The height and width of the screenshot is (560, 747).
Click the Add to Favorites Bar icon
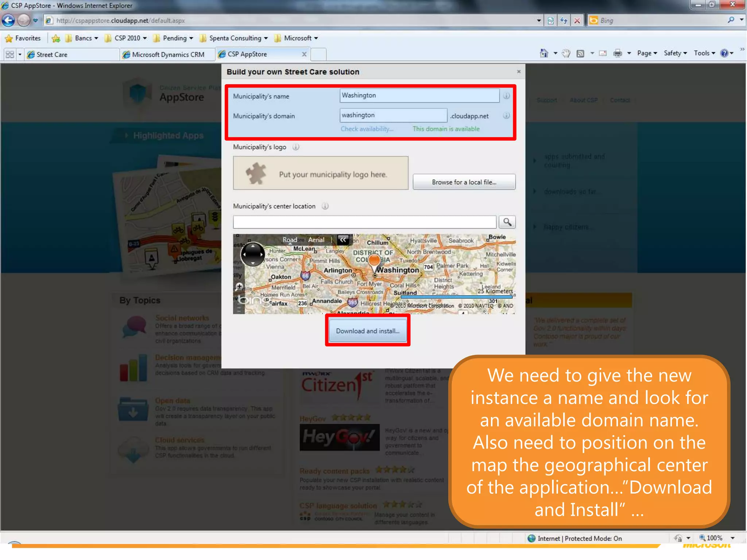point(56,38)
